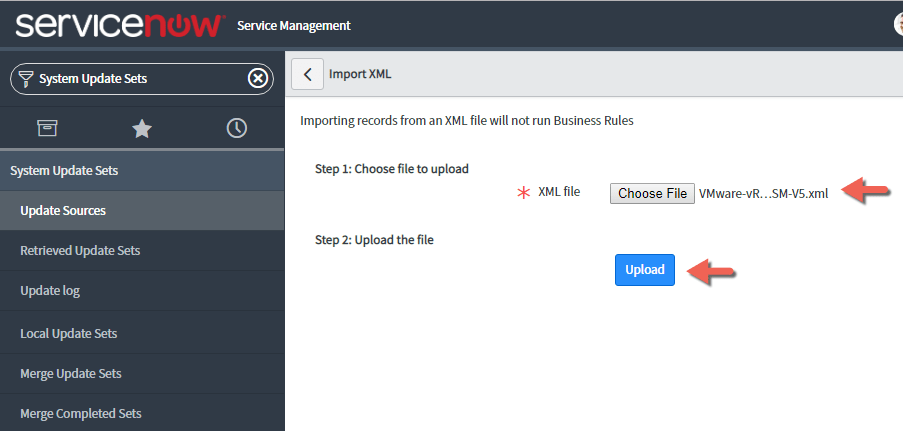The width and height of the screenshot is (903, 431).
Task: Click in the System Update Sets filter field
Action: (140, 78)
